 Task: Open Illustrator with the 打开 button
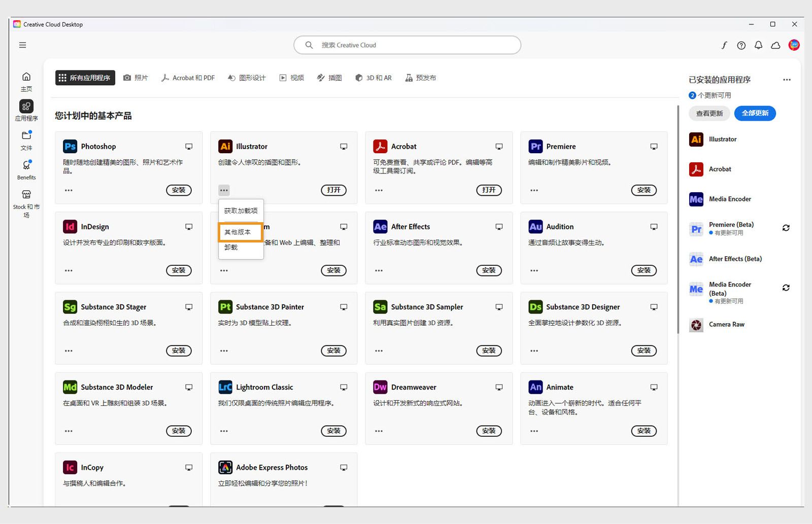coord(334,190)
